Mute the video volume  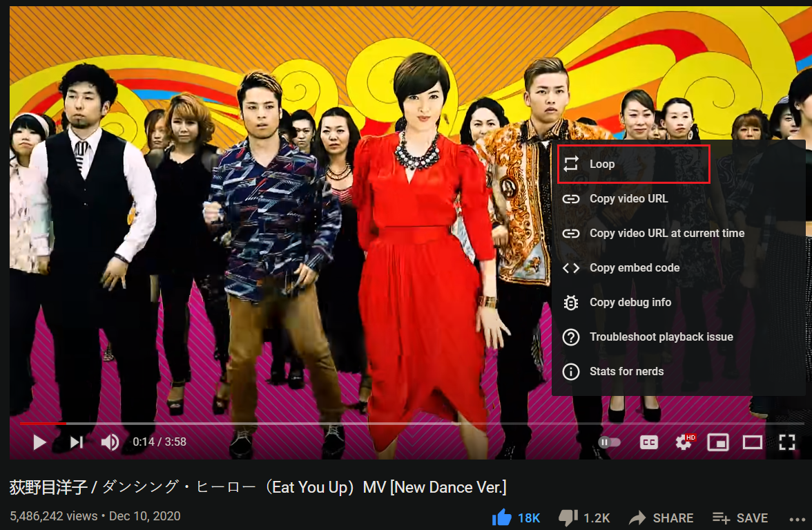coord(110,442)
